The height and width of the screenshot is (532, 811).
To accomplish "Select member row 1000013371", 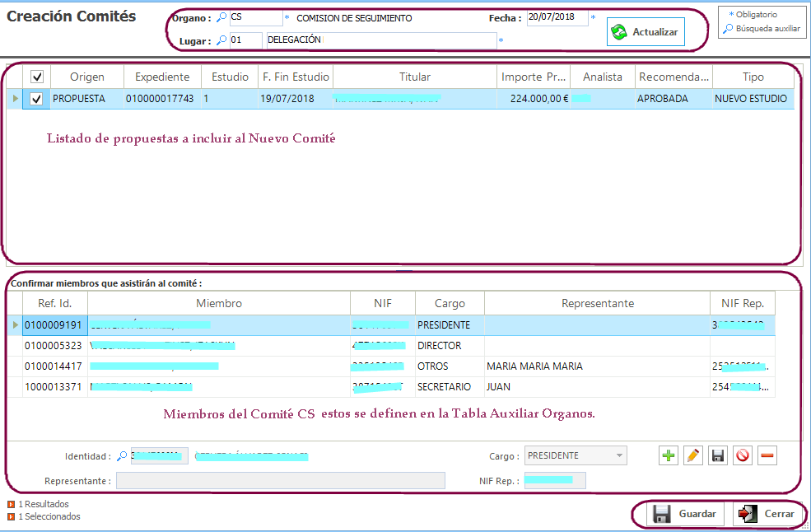I will (x=391, y=387).
